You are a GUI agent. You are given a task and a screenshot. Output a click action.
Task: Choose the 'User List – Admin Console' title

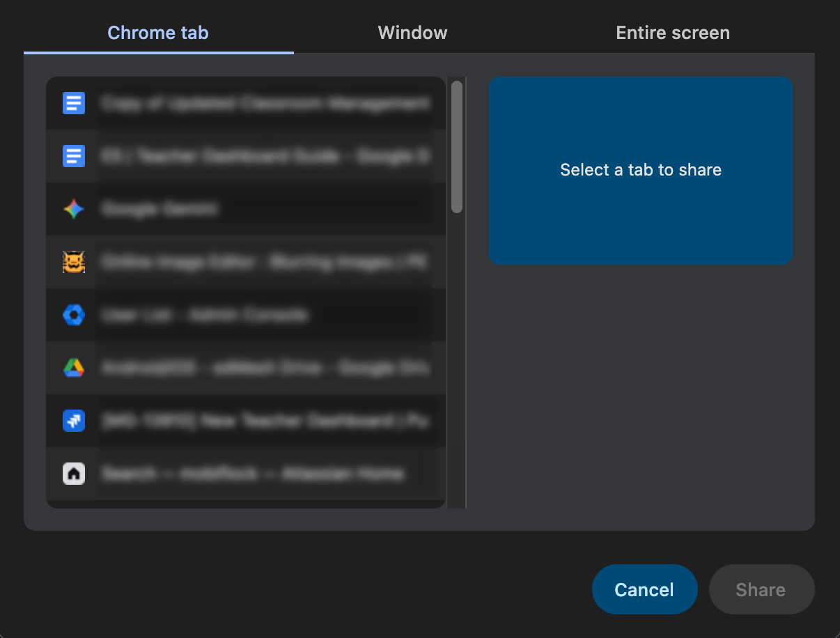(204, 315)
